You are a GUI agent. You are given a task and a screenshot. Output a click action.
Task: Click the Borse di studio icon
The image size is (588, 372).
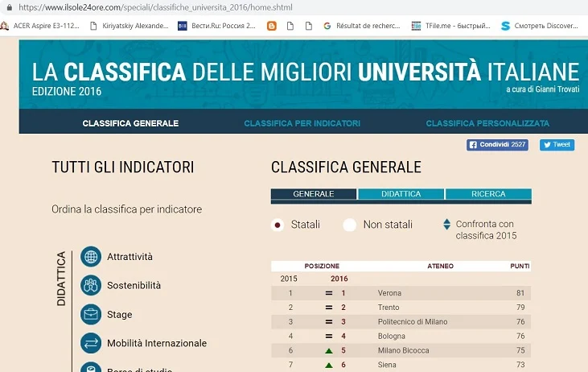(91, 367)
